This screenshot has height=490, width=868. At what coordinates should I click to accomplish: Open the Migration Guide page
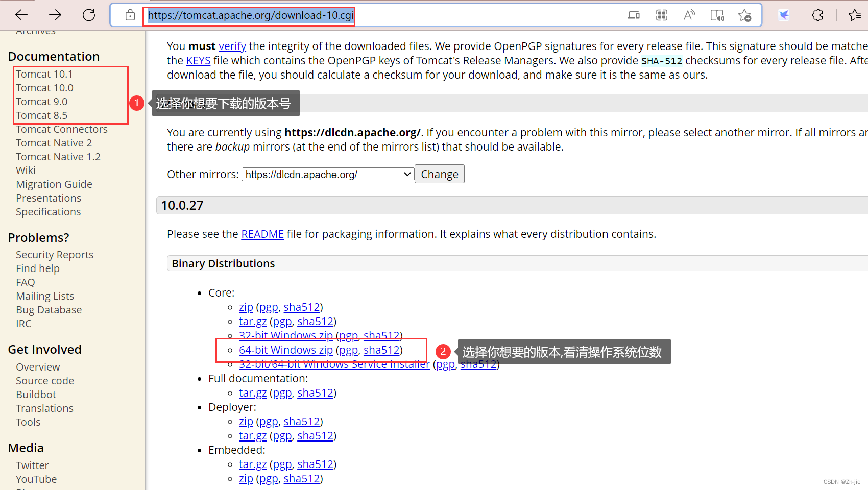(54, 184)
